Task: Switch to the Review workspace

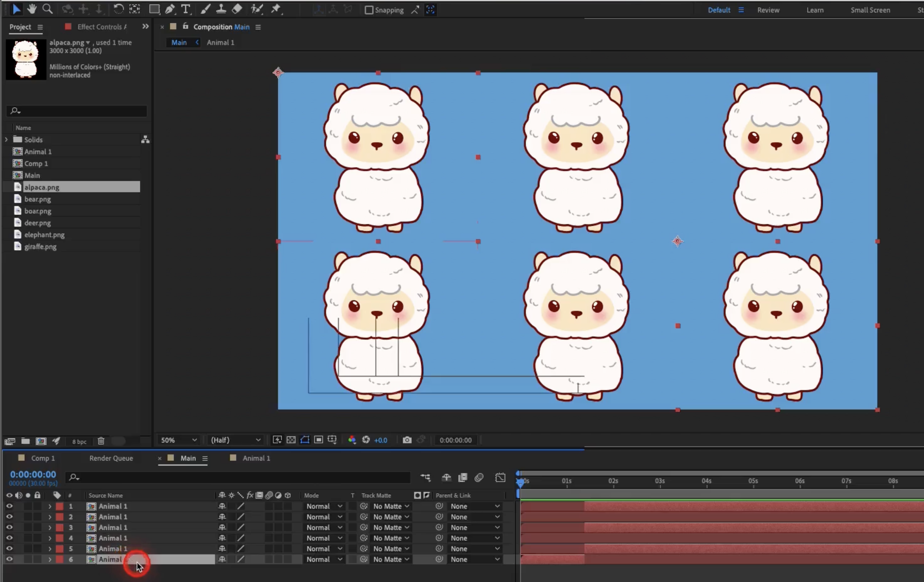Action: pos(768,10)
